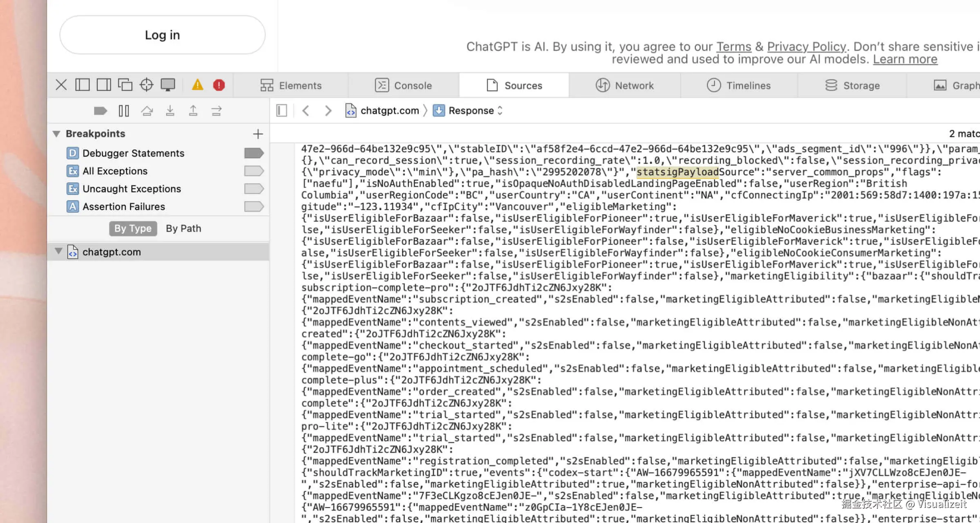The height and width of the screenshot is (523, 980).
Task: Open the Timelines tab
Action: 739,85
